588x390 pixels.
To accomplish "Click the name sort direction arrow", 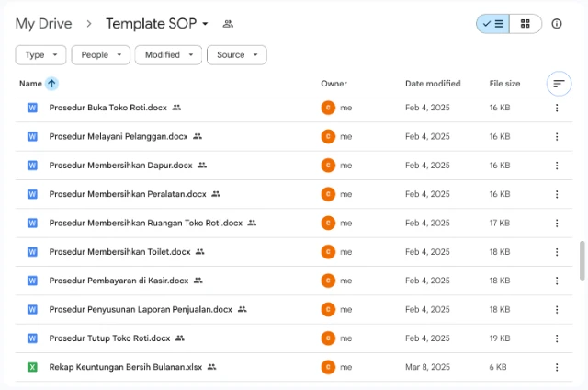I will [x=52, y=84].
